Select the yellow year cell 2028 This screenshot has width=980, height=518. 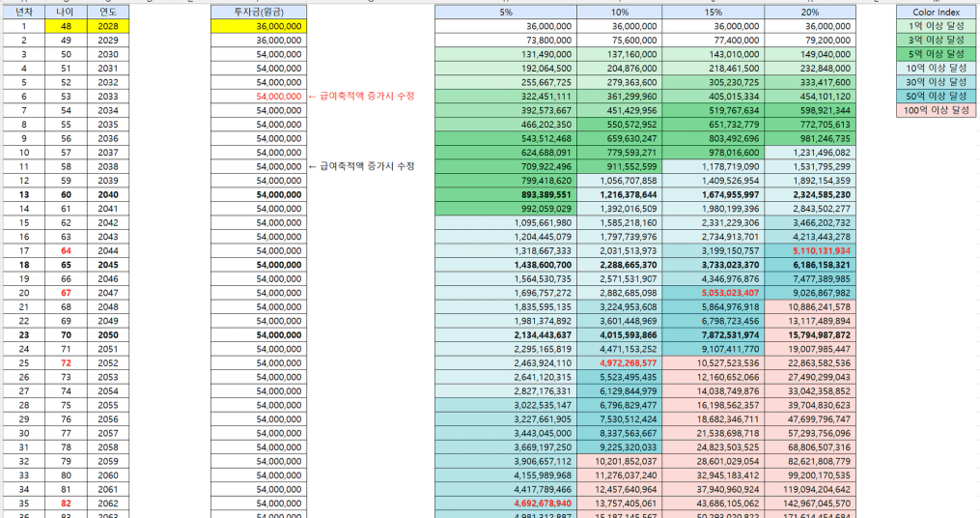click(x=107, y=26)
